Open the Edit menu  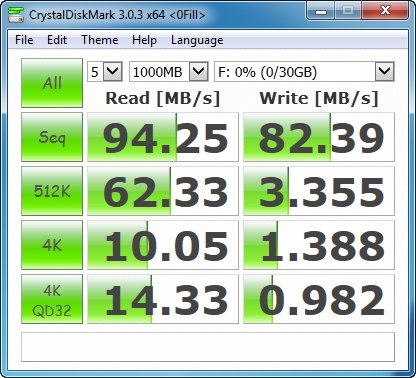(57, 40)
